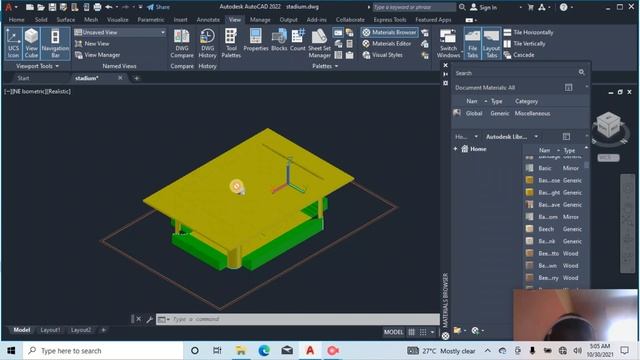
Task: Tile windows vertically
Action: (x=524, y=43)
